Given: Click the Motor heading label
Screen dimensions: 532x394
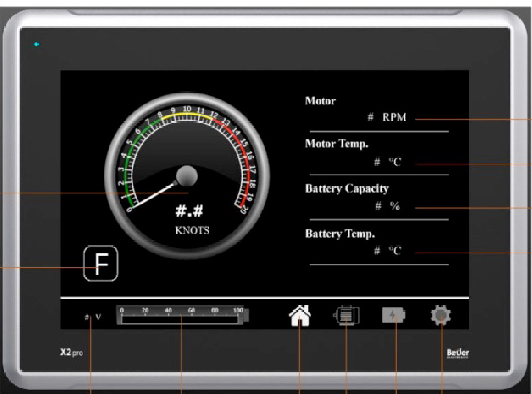Looking at the screenshot, I should 320,101.
